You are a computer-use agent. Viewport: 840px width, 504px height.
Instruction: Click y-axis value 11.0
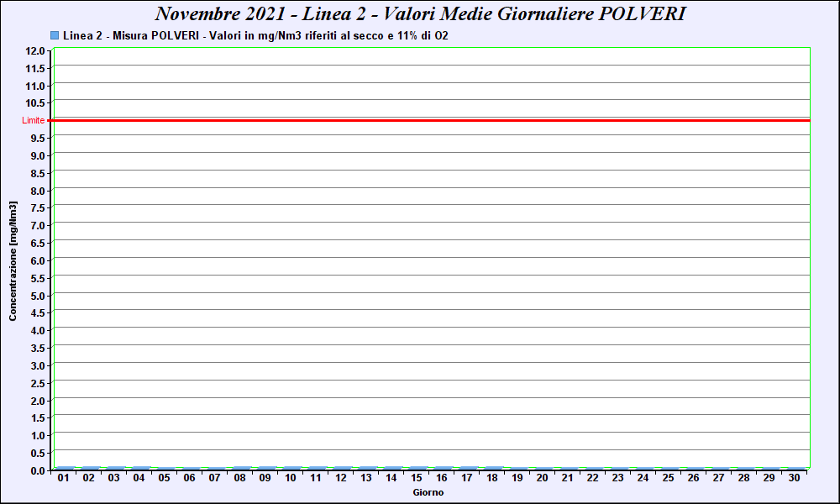click(x=34, y=87)
